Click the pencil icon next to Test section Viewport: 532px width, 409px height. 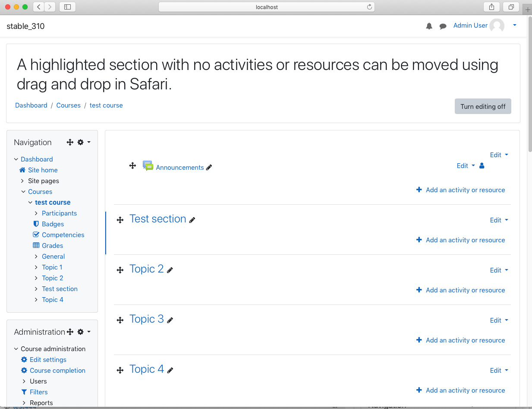pos(192,220)
